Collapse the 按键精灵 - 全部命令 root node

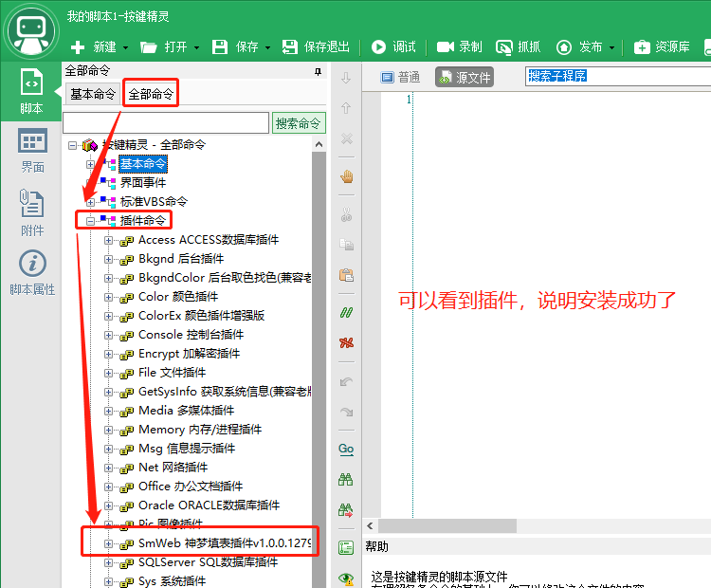72,145
